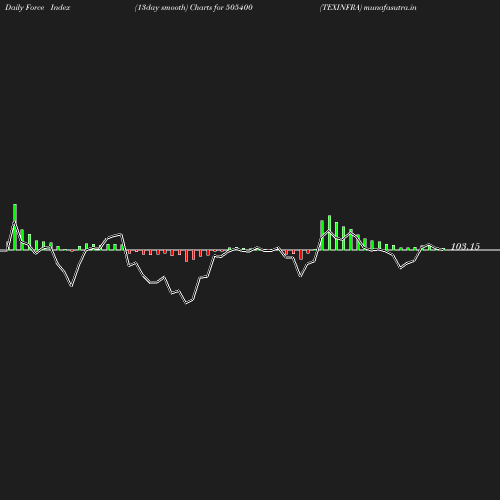Screen dimensions: 500x500
Task: Click the '(13day smooth) Charts for 505400' text
Action: 194,8
